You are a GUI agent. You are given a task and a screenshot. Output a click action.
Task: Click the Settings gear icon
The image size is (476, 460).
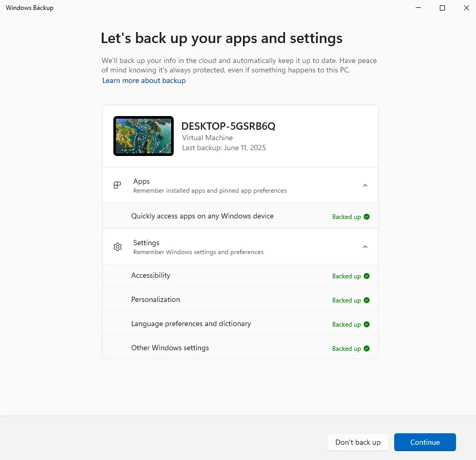tap(118, 247)
